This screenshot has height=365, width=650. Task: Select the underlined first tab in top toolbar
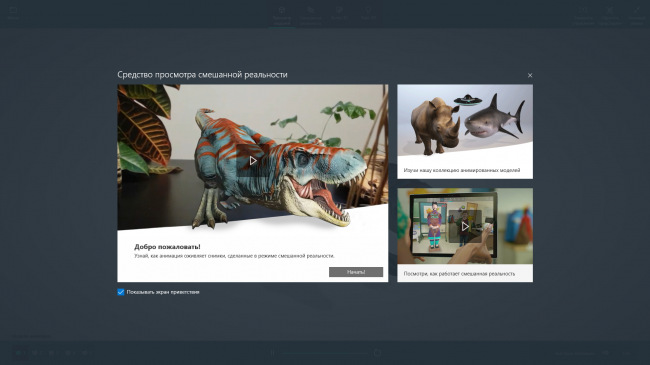point(282,16)
